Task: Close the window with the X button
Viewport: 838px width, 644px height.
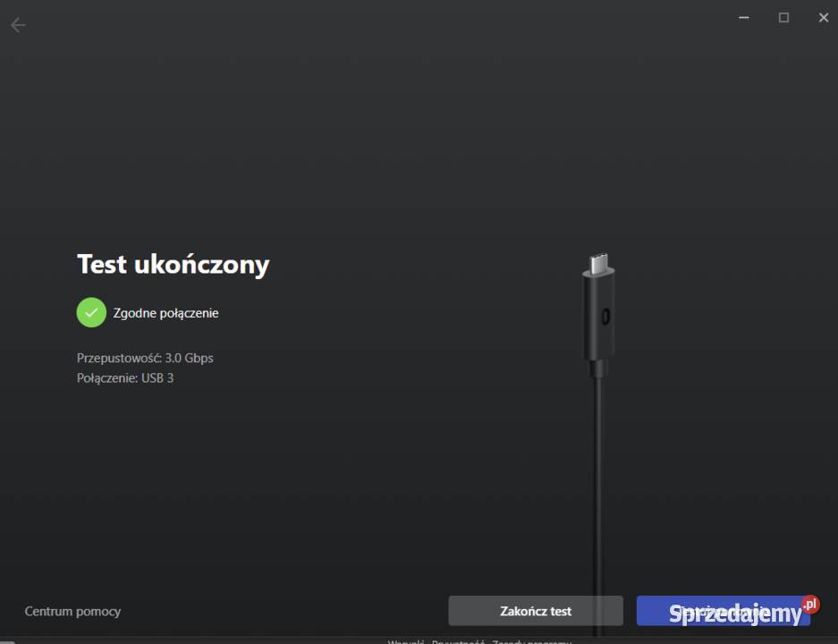Action: pyautogui.click(x=823, y=17)
